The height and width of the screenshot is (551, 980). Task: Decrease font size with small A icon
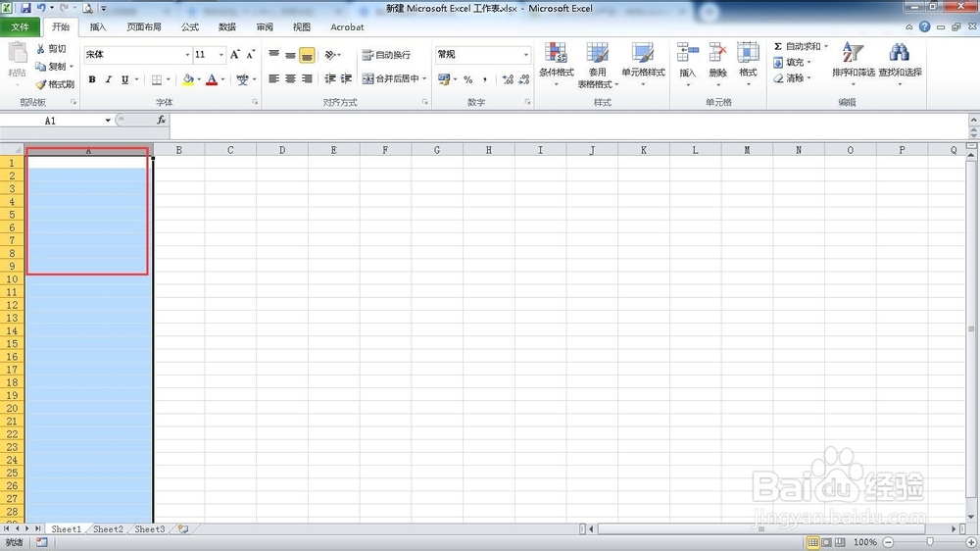[250, 54]
